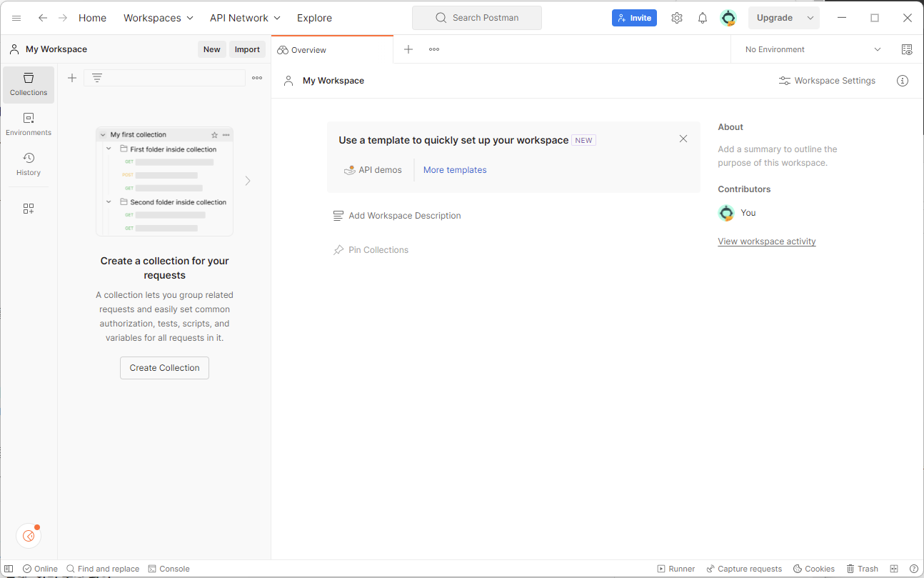Open Find and replace

[x=103, y=569]
